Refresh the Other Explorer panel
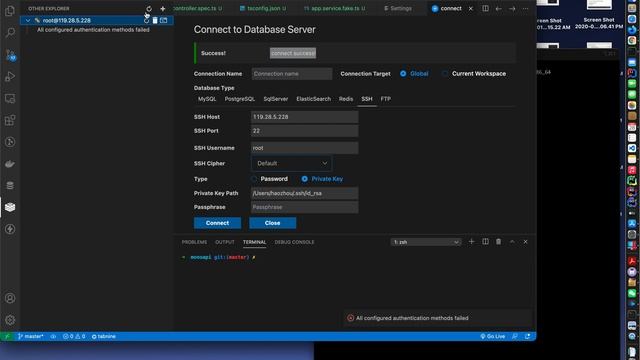The height and width of the screenshot is (360, 640). 149,9
